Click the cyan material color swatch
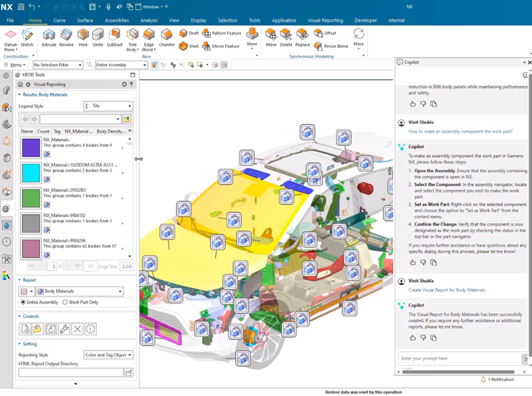Viewport: 532px width, 396px height. click(31, 171)
